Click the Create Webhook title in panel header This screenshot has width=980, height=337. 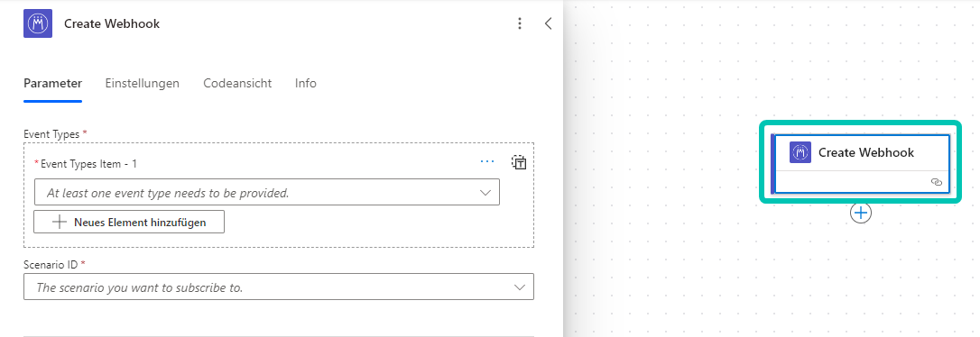click(x=112, y=23)
